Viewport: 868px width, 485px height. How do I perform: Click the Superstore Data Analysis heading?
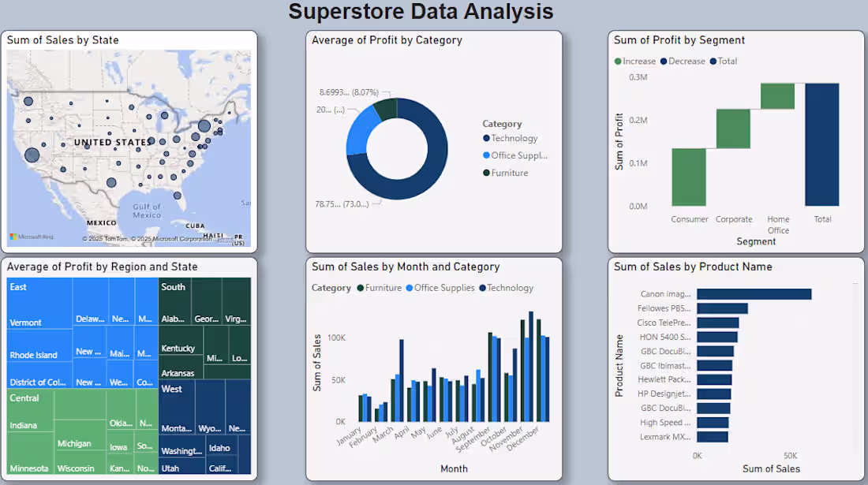pos(421,11)
